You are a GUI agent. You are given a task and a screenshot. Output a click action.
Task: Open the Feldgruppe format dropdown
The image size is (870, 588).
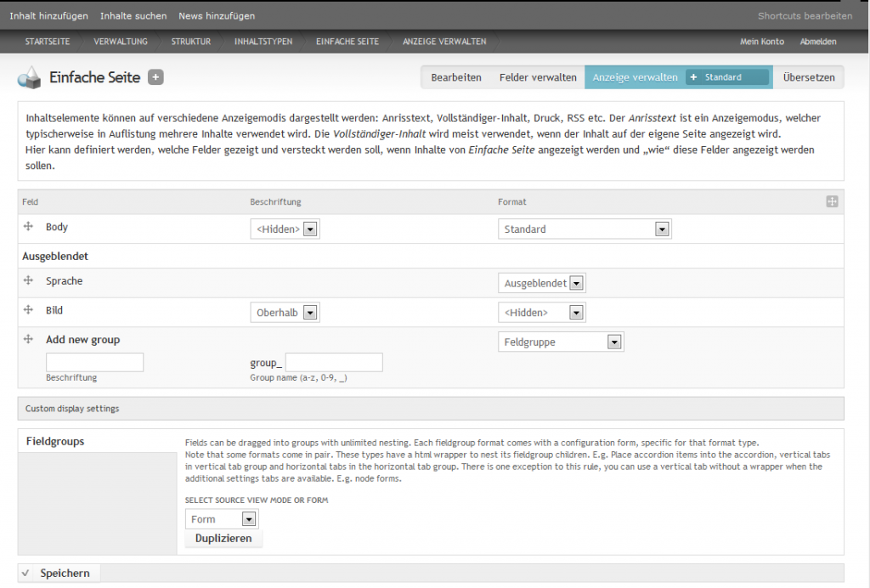coord(560,342)
